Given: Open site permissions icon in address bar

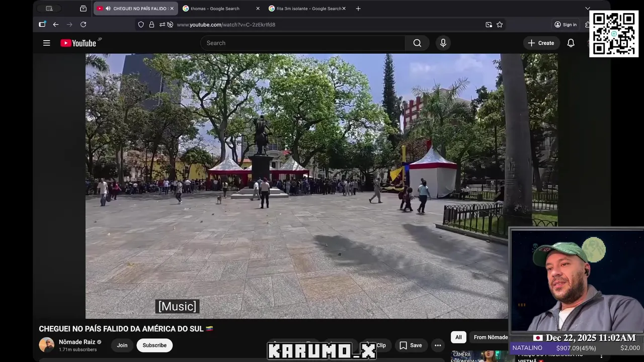Looking at the screenshot, I should coord(162,25).
